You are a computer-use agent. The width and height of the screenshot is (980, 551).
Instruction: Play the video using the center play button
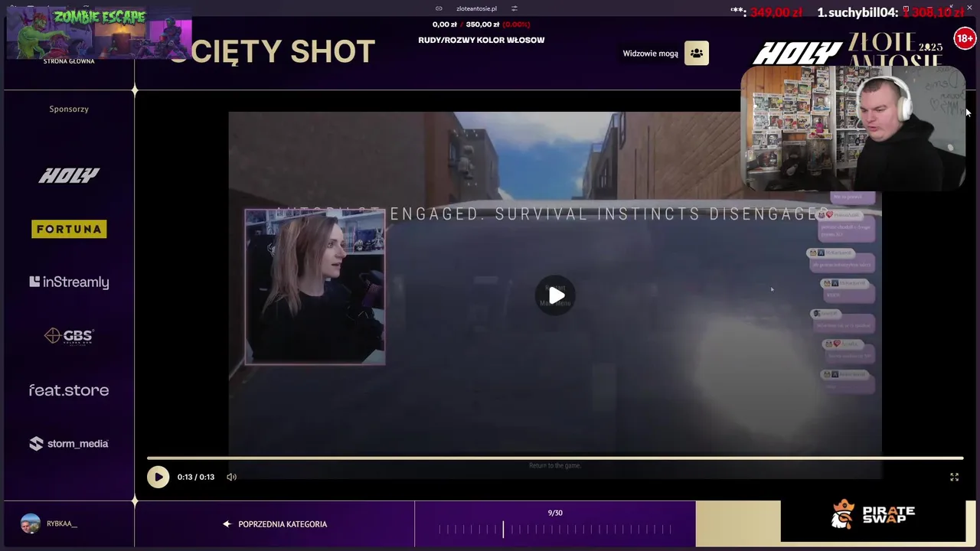pos(556,295)
